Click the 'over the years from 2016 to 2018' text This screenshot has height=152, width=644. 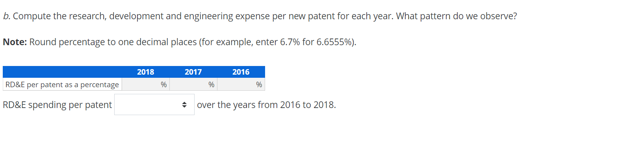pyautogui.click(x=266, y=105)
